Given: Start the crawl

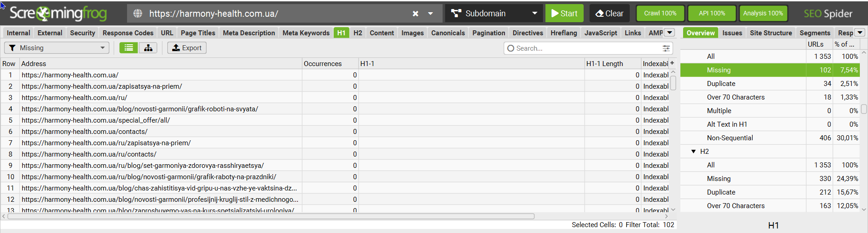Looking at the screenshot, I should (564, 14).
